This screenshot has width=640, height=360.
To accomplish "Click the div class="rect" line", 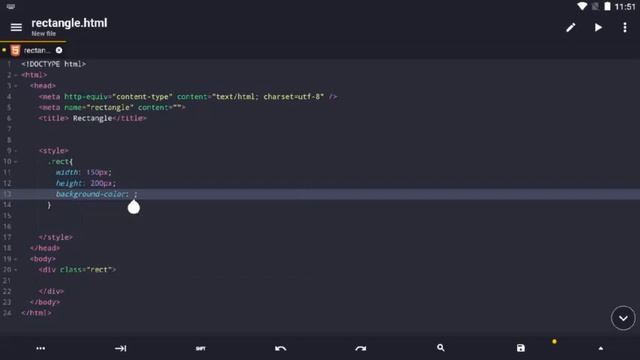I will click(77, 270).
